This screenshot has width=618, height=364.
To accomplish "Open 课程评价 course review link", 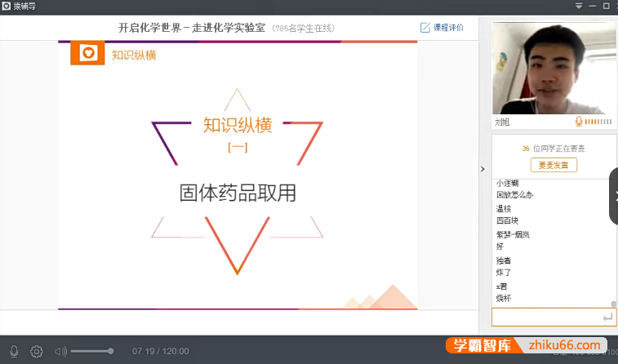I will click(x=448, y=28).
